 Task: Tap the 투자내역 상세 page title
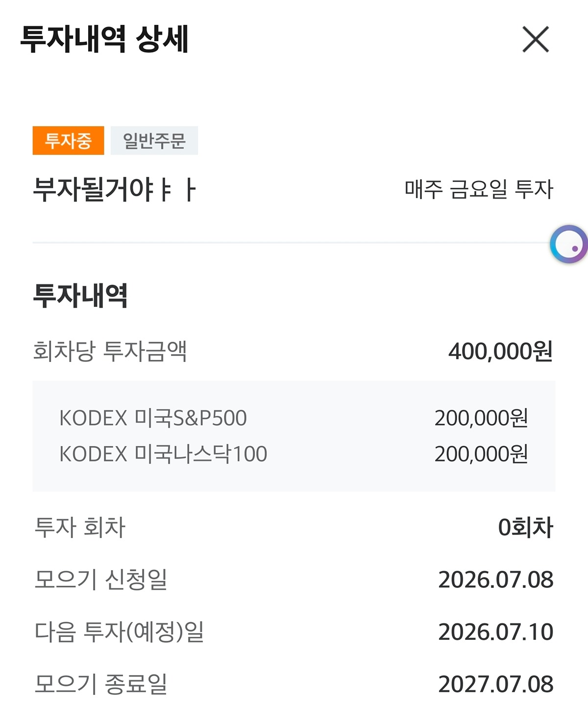(x=104, y=39)
